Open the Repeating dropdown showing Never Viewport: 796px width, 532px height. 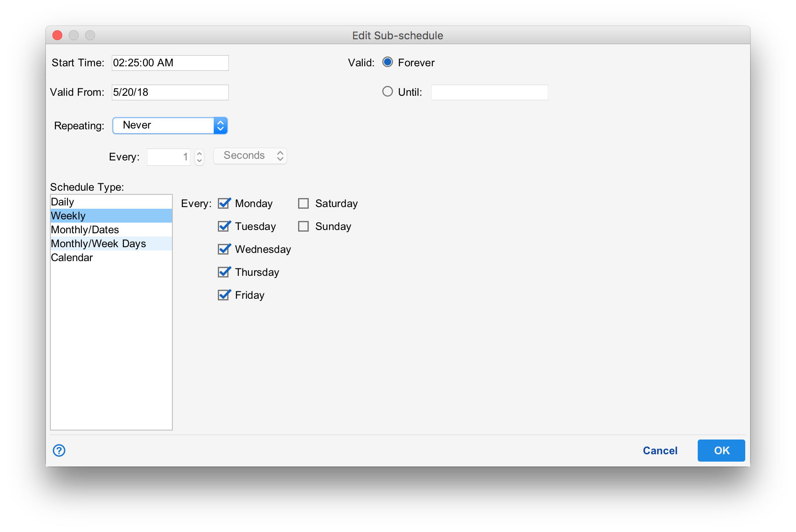point(170,126)
